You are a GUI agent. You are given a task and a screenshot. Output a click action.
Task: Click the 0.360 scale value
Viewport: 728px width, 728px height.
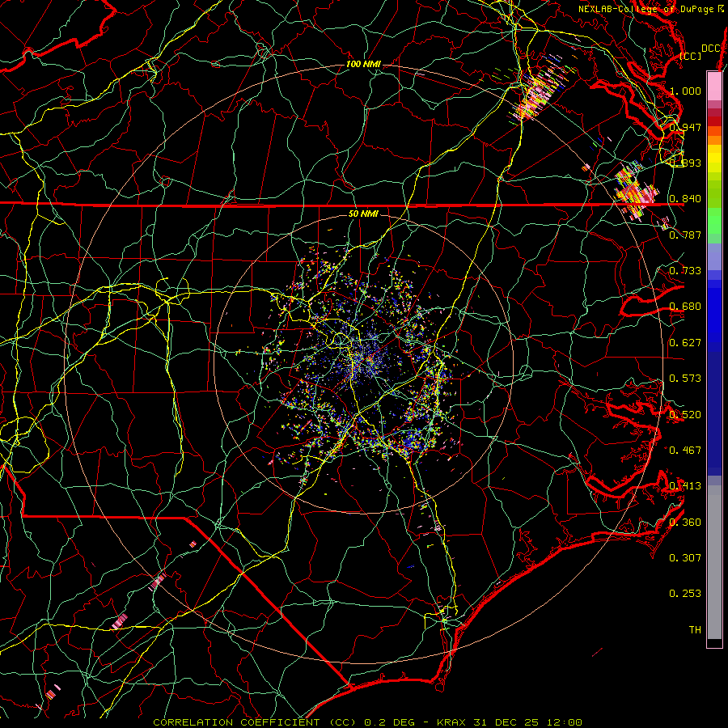[685, 523]
